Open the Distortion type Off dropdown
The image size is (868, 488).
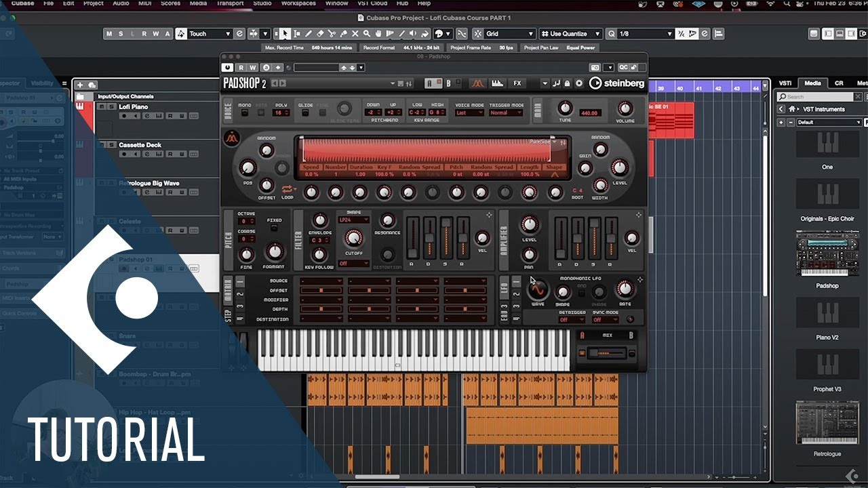(x=353, y=264)
